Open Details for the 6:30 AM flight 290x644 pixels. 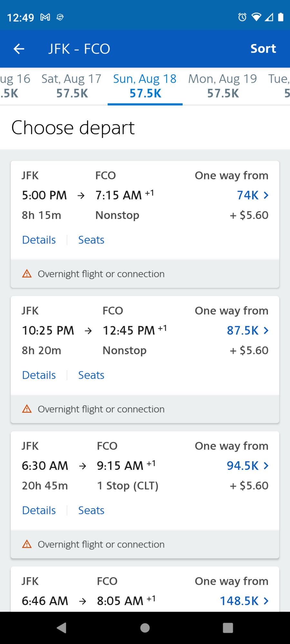(x=39, y=510)
